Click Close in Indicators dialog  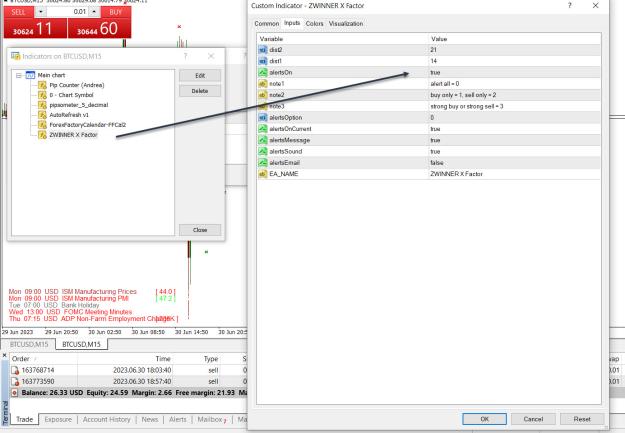[x=200, y=230]
